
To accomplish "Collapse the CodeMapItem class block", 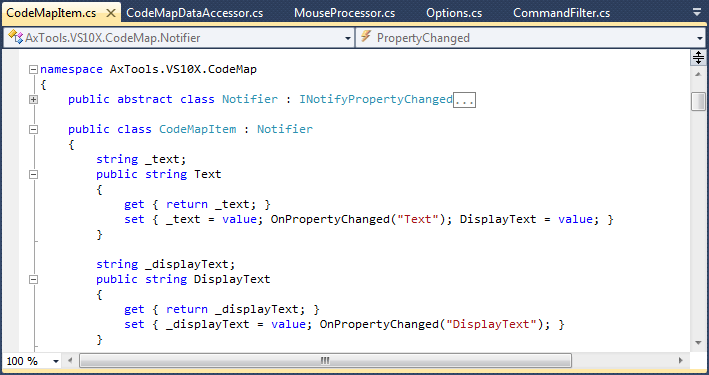I will point(33,129).
